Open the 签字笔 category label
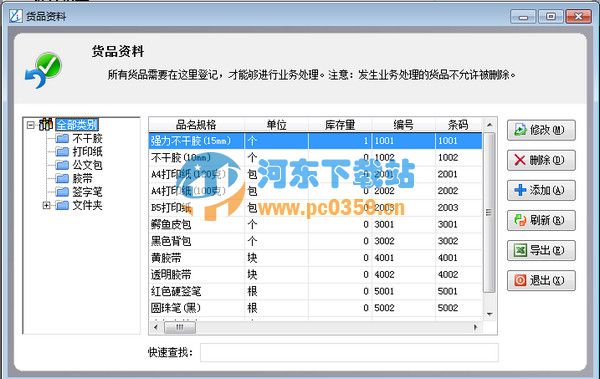The width and height of the screenshot is (600, 379). (x=87, y=192)
